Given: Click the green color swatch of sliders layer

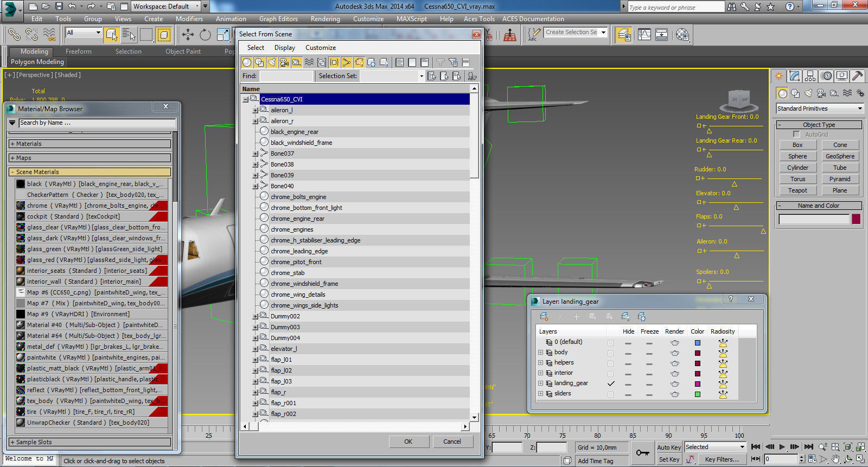Looking at the screenshot, I should (698, 394).
